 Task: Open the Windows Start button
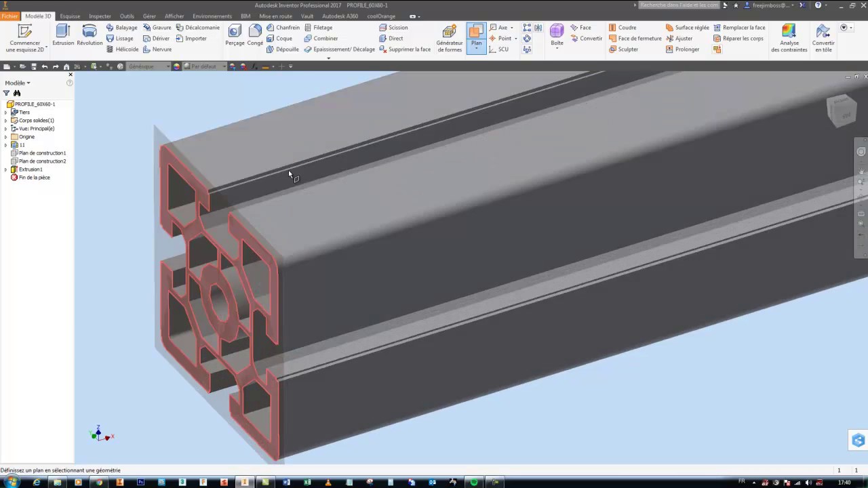pos(12,482)
